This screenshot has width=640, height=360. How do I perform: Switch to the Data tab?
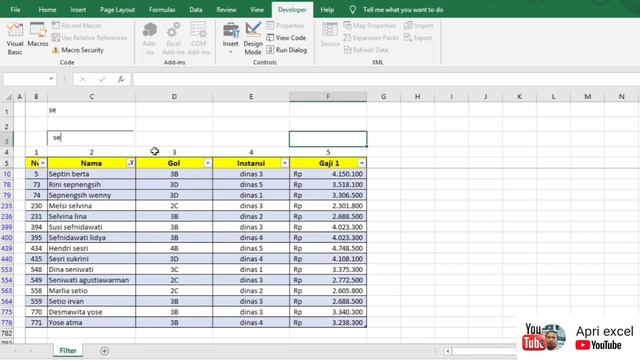click(196, 9)
